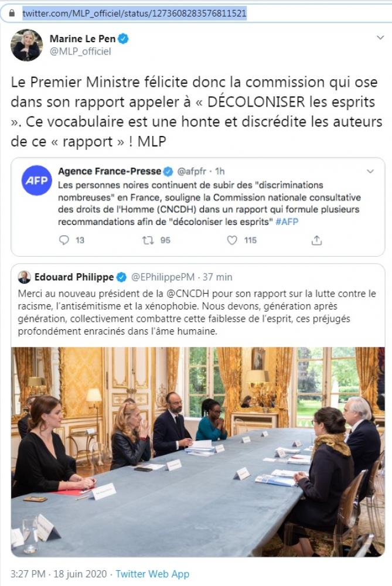Click the @afpfr handle
Screen dimensions: 392x586
point(192,171)
